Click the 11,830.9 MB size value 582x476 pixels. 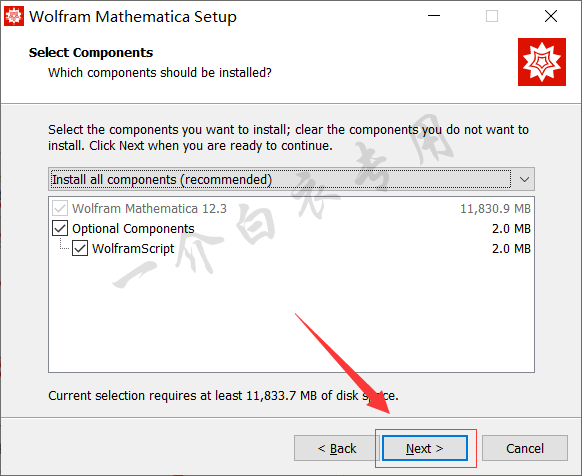pyautogui.click(x=495, y=209)
